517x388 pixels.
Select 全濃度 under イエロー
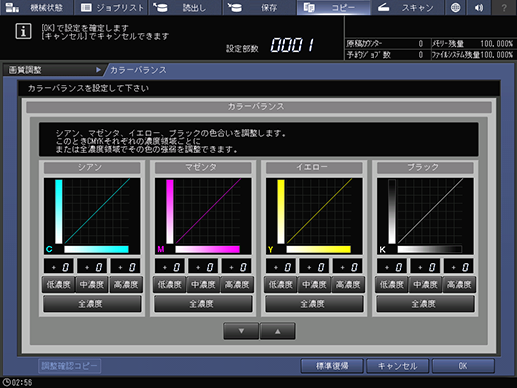coord(314,304)
